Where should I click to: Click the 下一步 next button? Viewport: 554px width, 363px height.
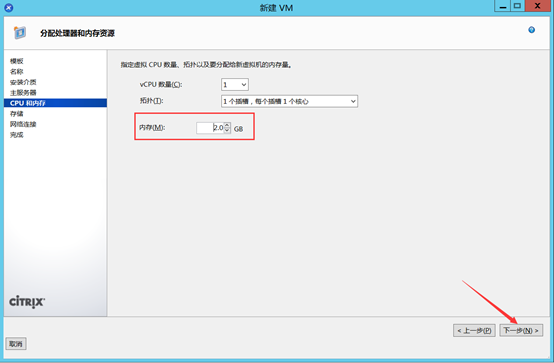click(x=521, y=330)
